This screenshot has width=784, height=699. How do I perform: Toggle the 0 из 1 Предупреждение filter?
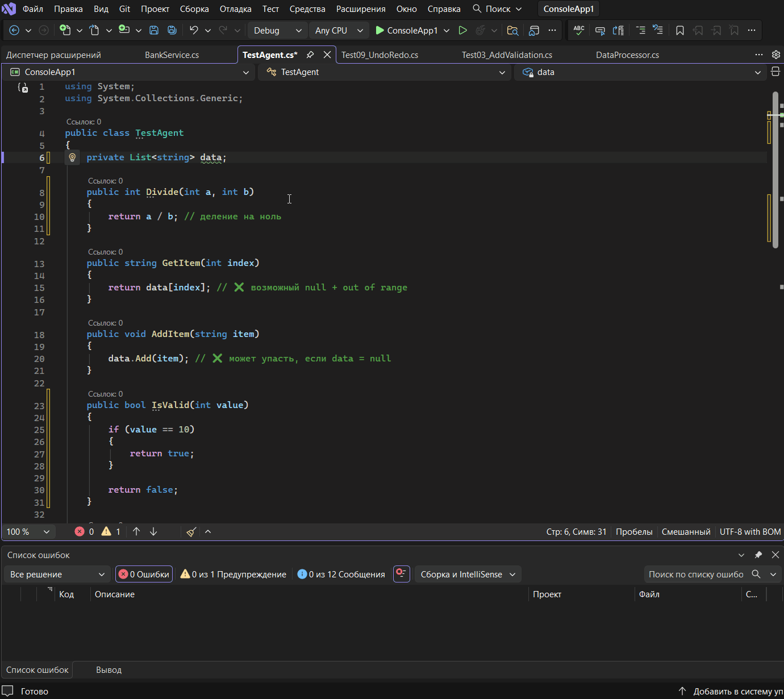click(233, 574)
